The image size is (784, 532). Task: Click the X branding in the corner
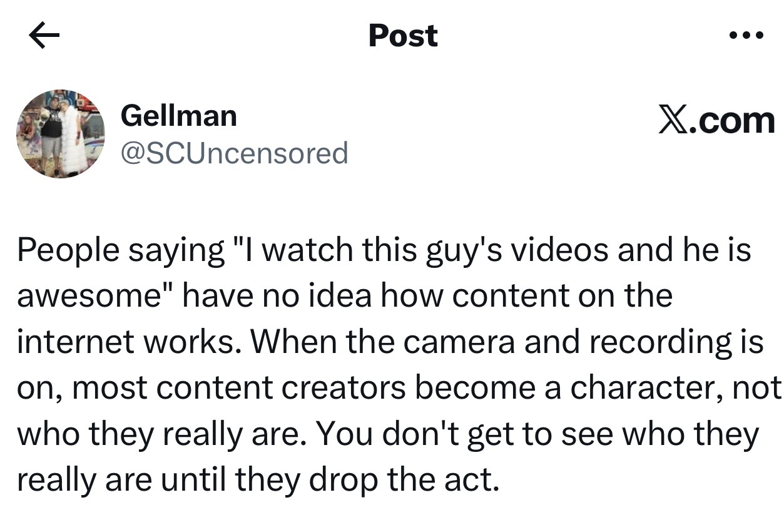click(715, 120)
